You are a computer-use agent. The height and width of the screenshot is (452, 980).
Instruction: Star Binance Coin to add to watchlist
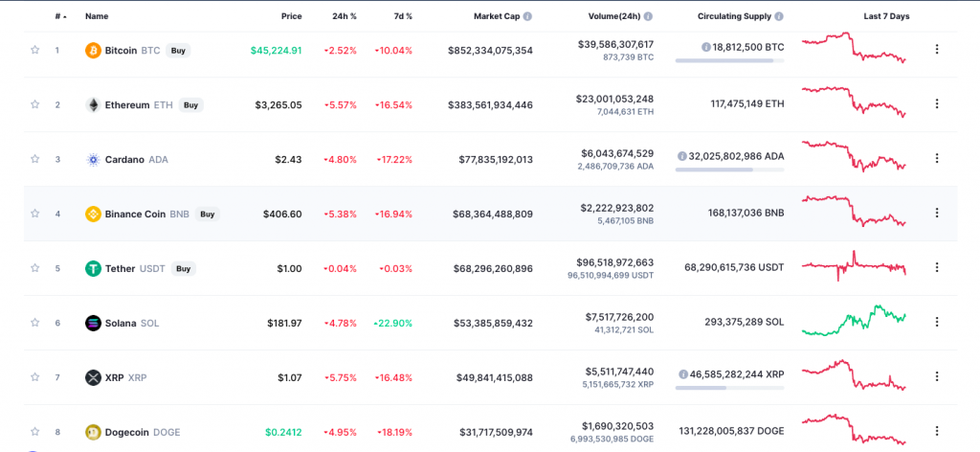(x=35, y=214)
